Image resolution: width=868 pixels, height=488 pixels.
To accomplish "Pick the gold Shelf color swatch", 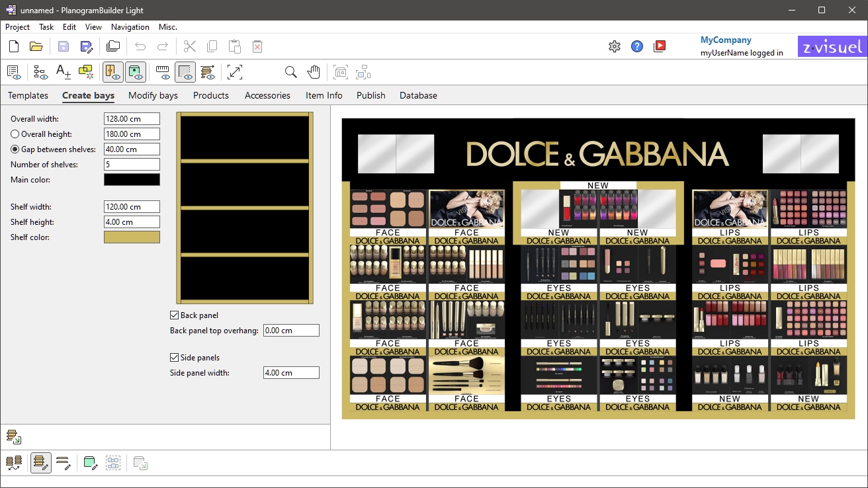I will pyautogui.click(x=132, y=237).
